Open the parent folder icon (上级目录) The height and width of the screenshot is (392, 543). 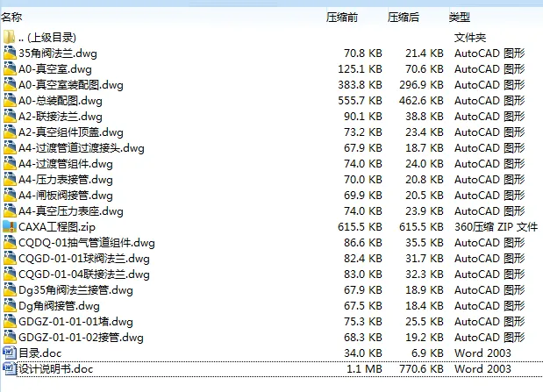(10, 37)
